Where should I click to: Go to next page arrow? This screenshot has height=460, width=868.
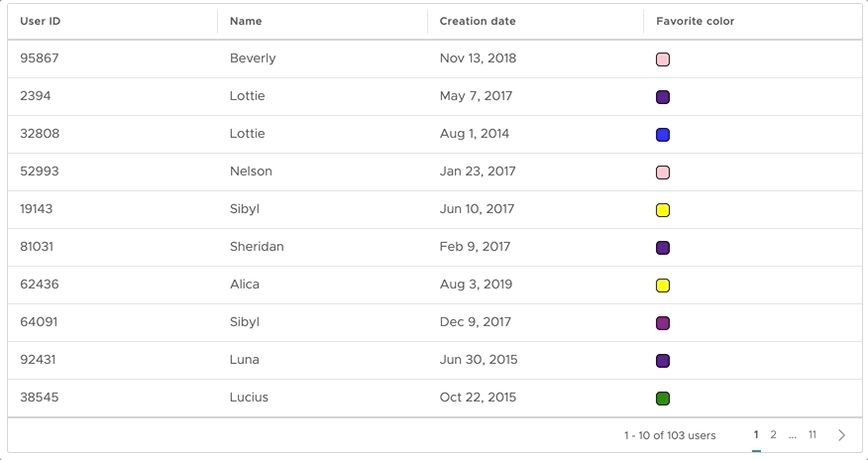pyautogui.click(x=841, y=435)
